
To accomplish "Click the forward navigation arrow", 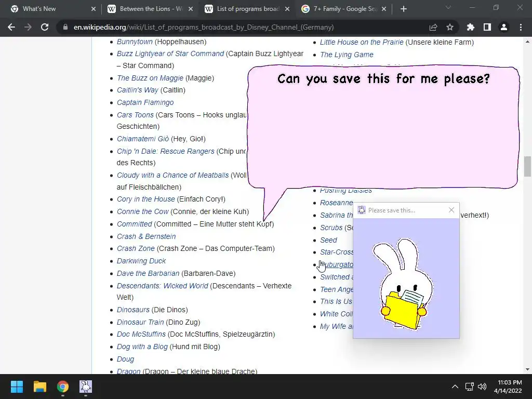I will coord(28,27).
